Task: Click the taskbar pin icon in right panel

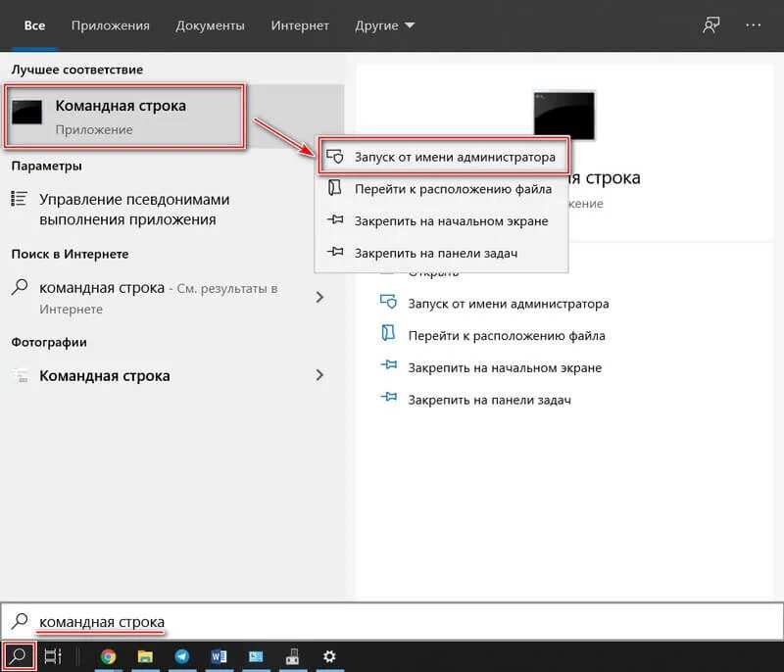Action: 388,398
